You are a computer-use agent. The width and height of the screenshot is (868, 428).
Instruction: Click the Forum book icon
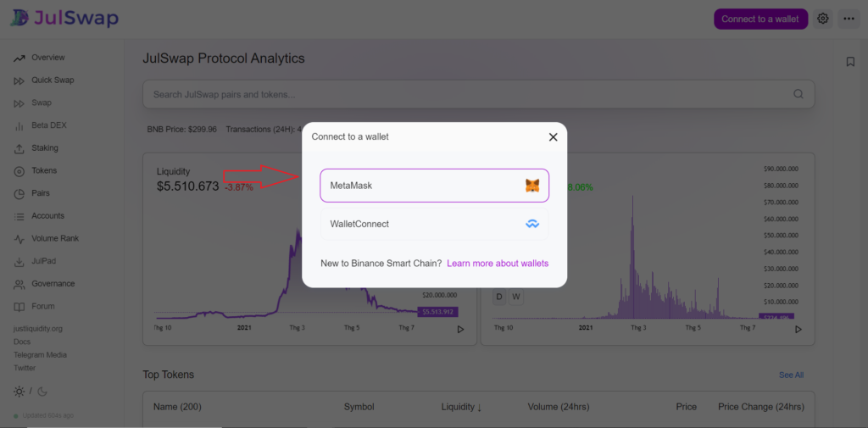19,308
